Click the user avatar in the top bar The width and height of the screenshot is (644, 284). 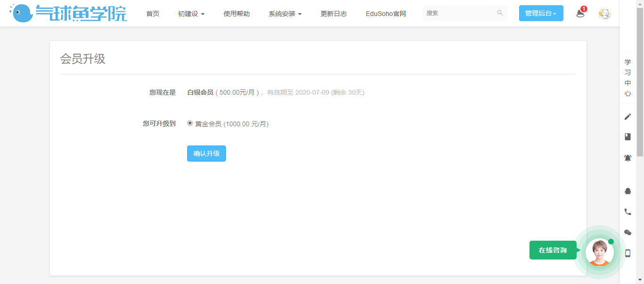pyautogui.click(x=604, y=14)
